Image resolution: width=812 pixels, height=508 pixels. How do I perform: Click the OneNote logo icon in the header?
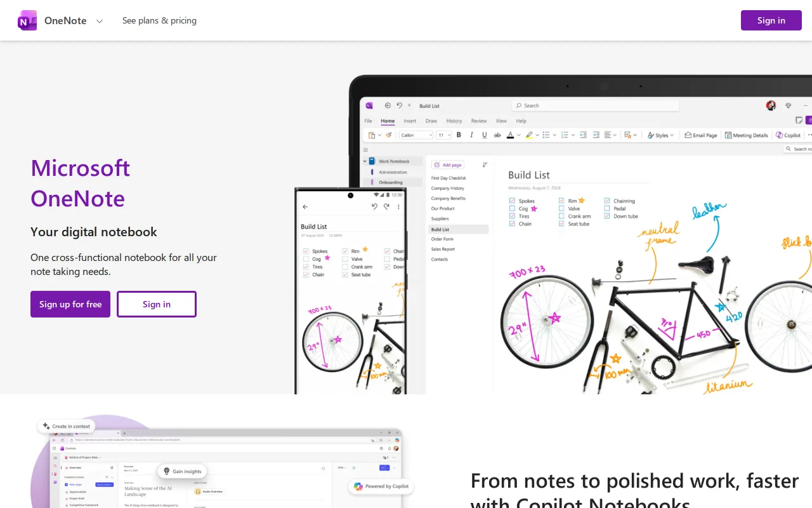(27, 20)
